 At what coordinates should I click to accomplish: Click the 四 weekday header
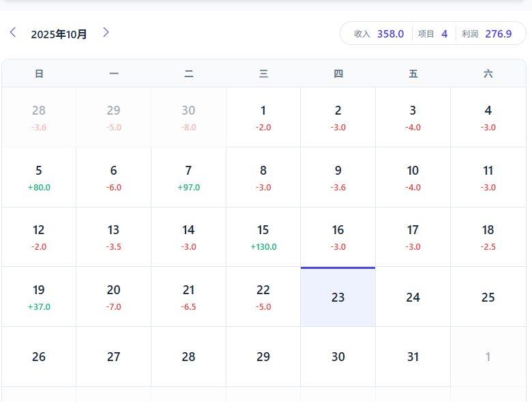[x=338, y=74]
